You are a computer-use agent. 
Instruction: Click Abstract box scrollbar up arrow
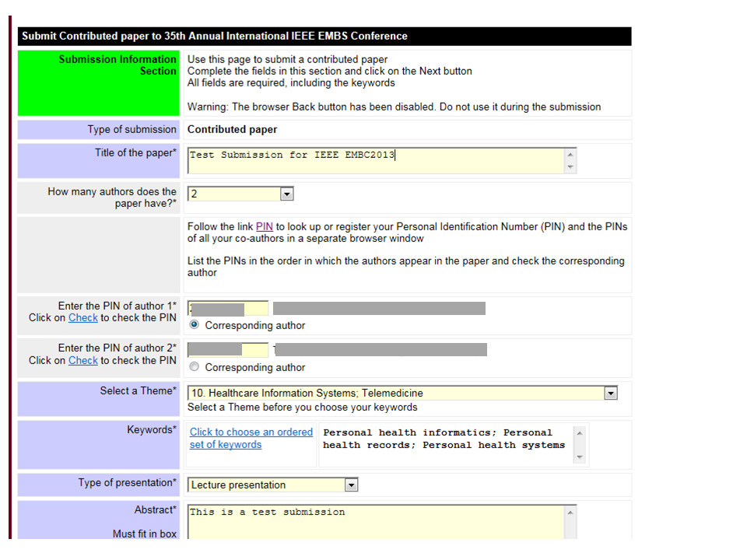[570, 513]
